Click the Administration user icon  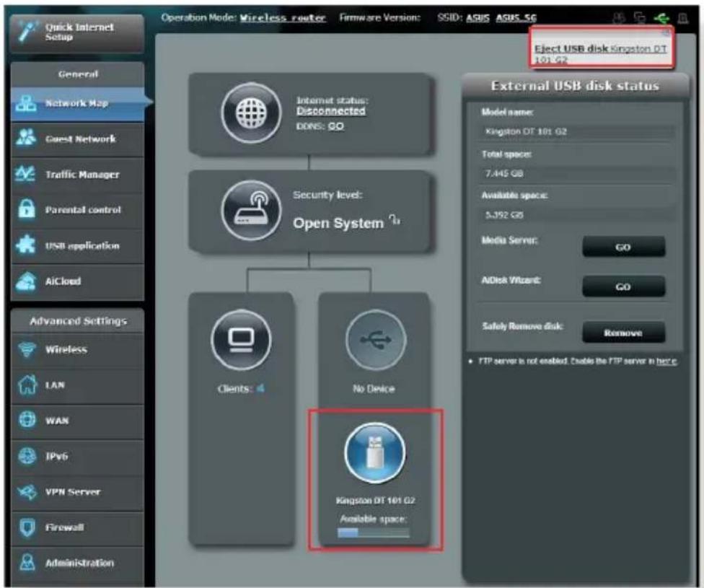point(27,563)
